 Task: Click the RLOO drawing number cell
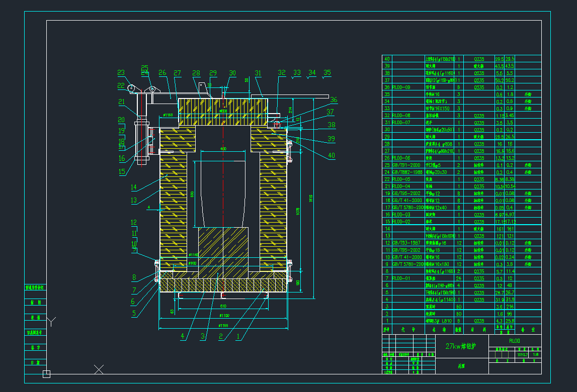pos(515,340)
